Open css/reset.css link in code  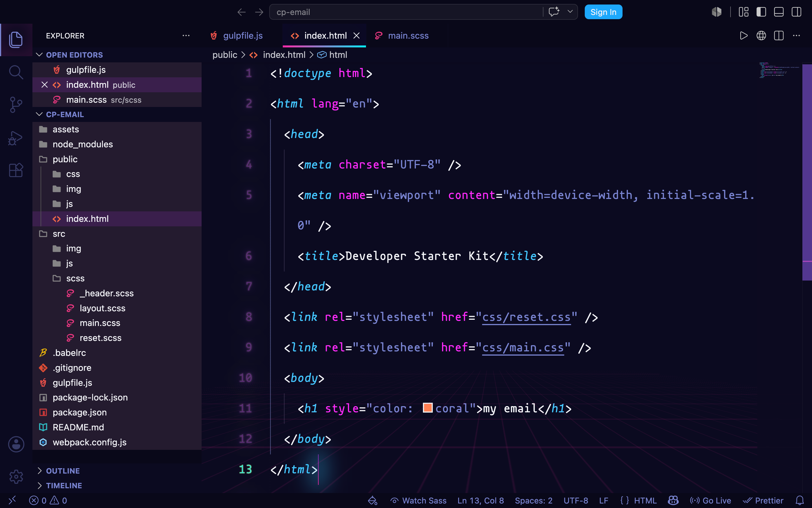[526, 317]
